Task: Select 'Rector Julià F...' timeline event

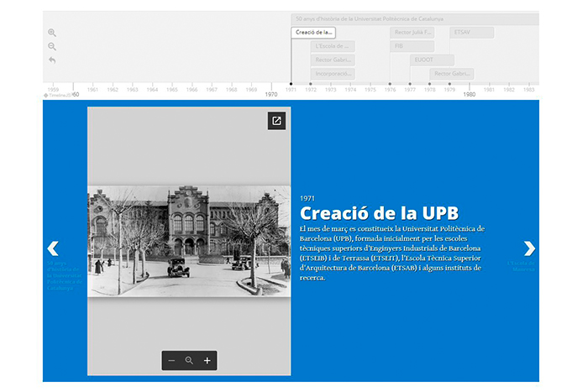Action: point(412,33)
